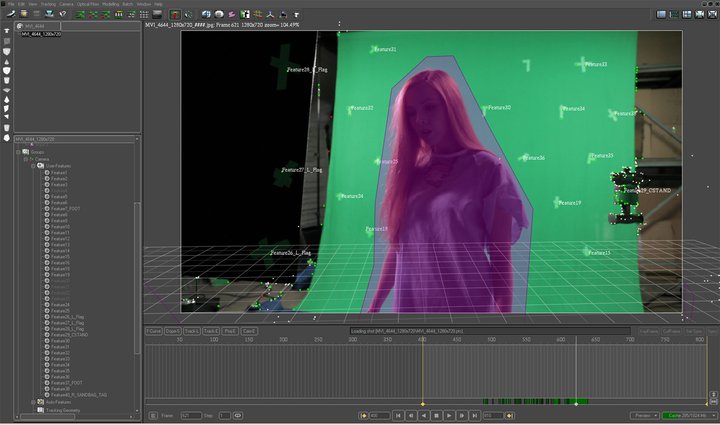
Task: Open the Optical Flow menu
Action: coord(88,4)
